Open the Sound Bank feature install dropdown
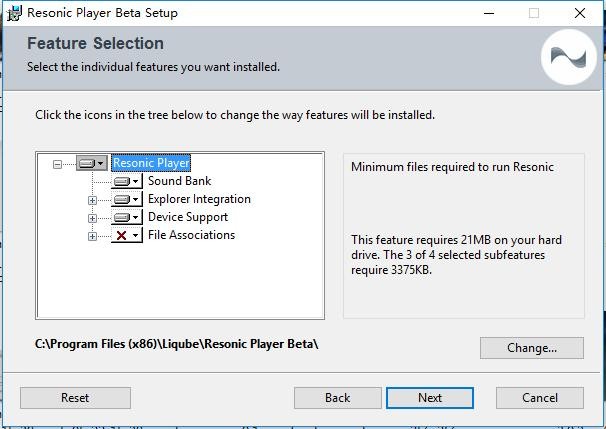This screenshot has height=429, width=606. point(127,181)
